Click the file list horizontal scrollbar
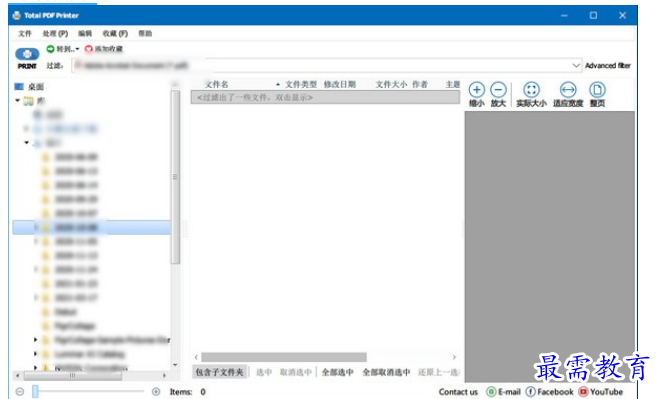 284,357
